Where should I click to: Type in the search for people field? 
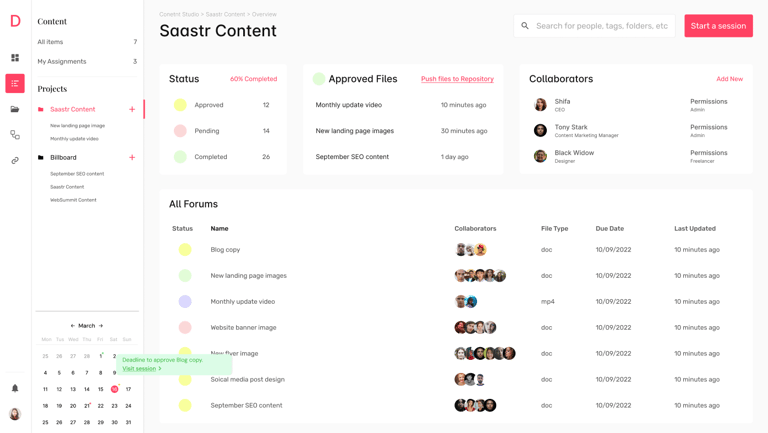(x=602, y=26)
